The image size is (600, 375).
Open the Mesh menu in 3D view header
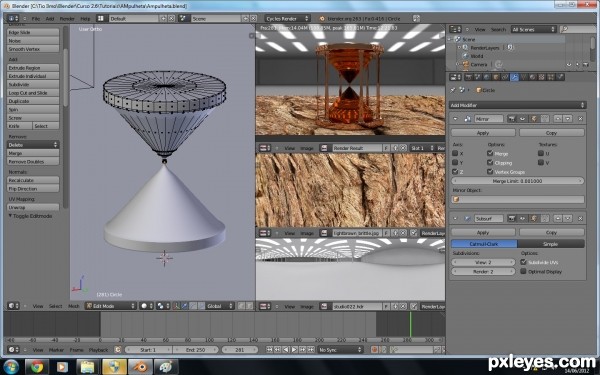(73, 306)
